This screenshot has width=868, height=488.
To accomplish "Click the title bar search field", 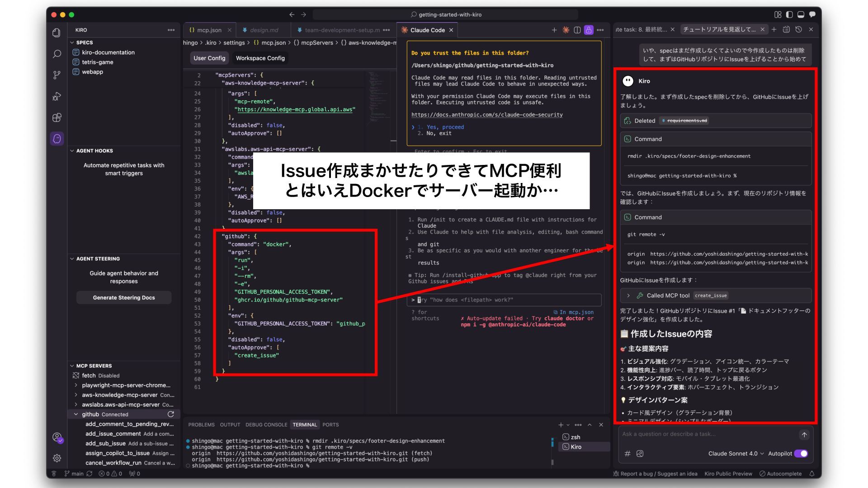I will tap(445, 14).
